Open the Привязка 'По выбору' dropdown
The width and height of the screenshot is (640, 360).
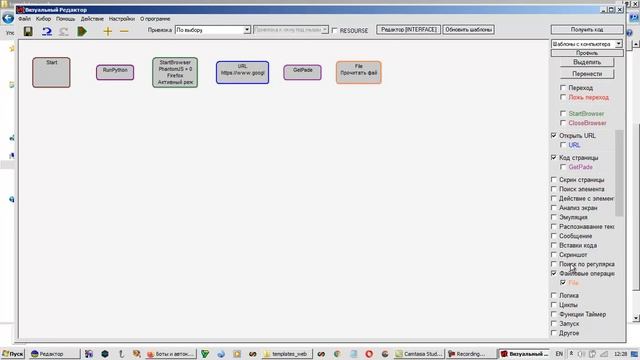pyautogui.click(x=213, y=30)
